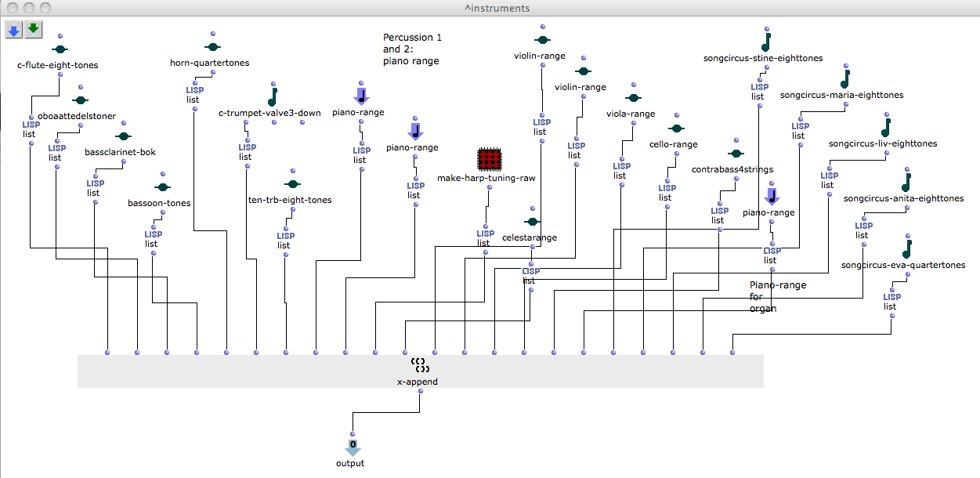The image size is (980, 478).
Task: Click the bassoon-tones chord icon
Action: point(162,187)
